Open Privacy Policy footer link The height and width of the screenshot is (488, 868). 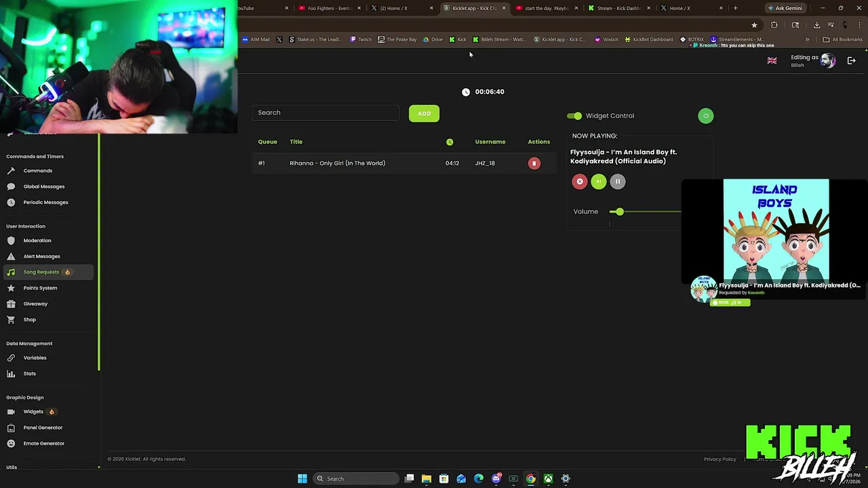719,460
